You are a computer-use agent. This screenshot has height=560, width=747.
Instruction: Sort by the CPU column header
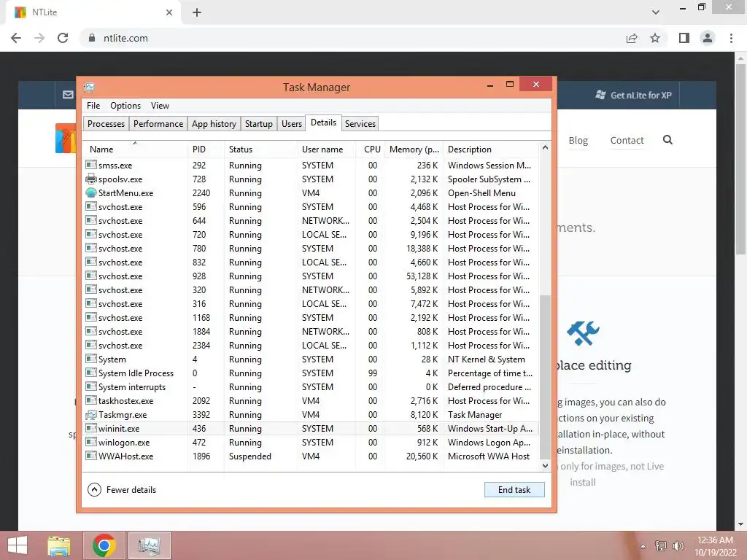[370, 149]
